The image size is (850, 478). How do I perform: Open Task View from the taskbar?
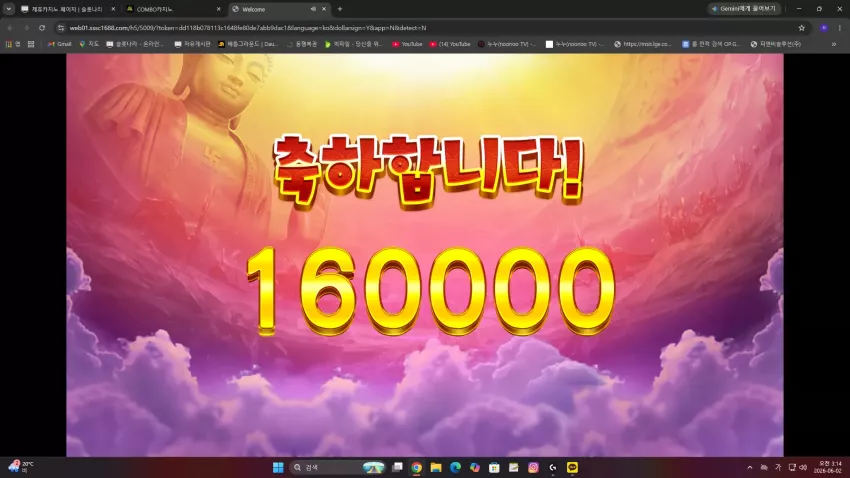click(397, 467)
